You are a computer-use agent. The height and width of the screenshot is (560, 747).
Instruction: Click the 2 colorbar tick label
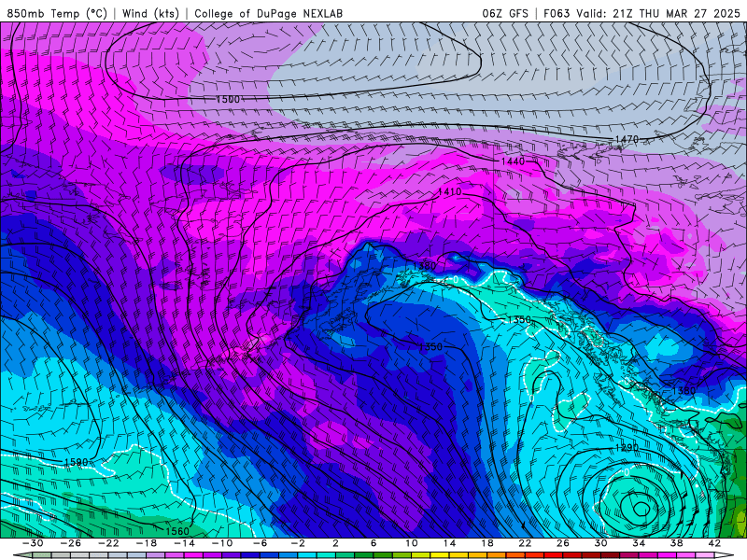click(x=335, y=543)
